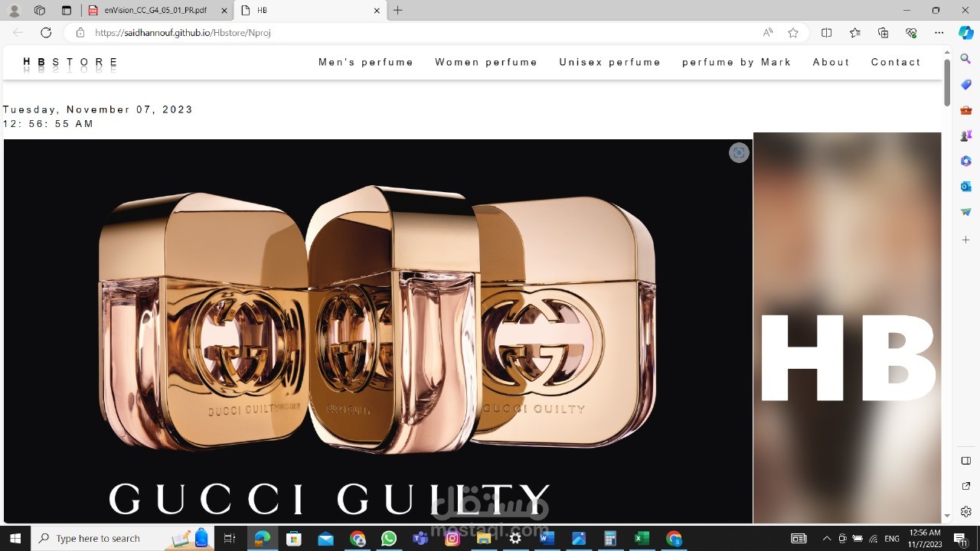The height and width of the screenshot is (551, 980).
Task: Open Word from the taskbar
Action: point(547,539)
